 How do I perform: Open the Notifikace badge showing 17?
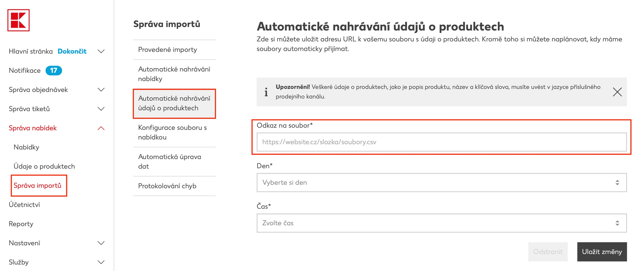54,70
